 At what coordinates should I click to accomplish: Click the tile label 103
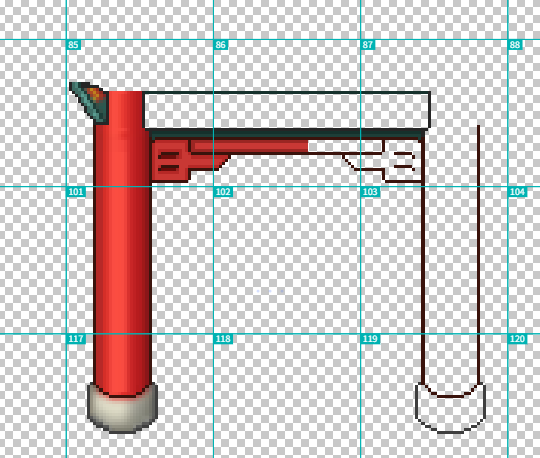click(x=370, y=192)
